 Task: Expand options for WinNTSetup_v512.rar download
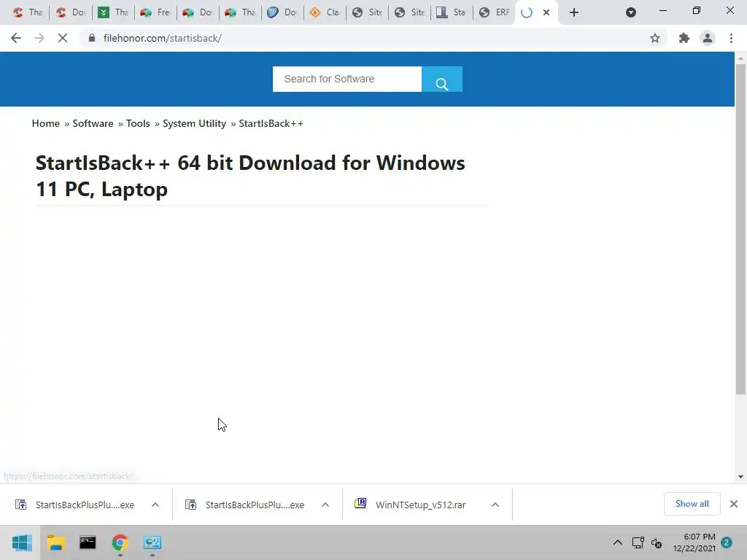495,505
